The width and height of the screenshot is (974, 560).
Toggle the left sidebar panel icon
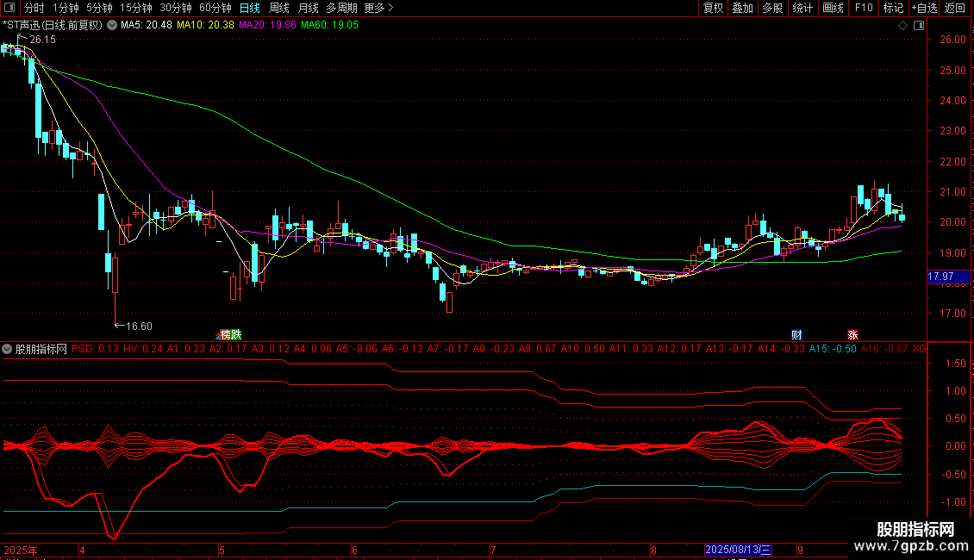pos(10,8)
